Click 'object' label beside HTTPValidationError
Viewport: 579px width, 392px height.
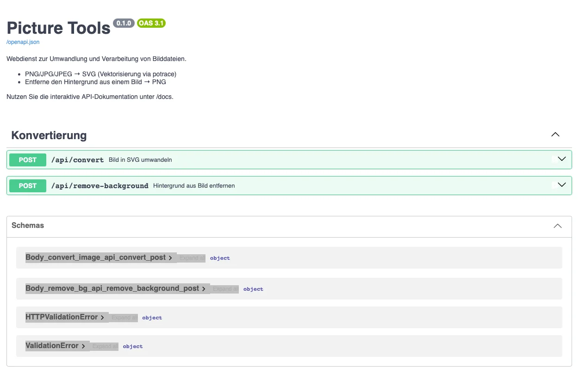click(x=152, y=318)
